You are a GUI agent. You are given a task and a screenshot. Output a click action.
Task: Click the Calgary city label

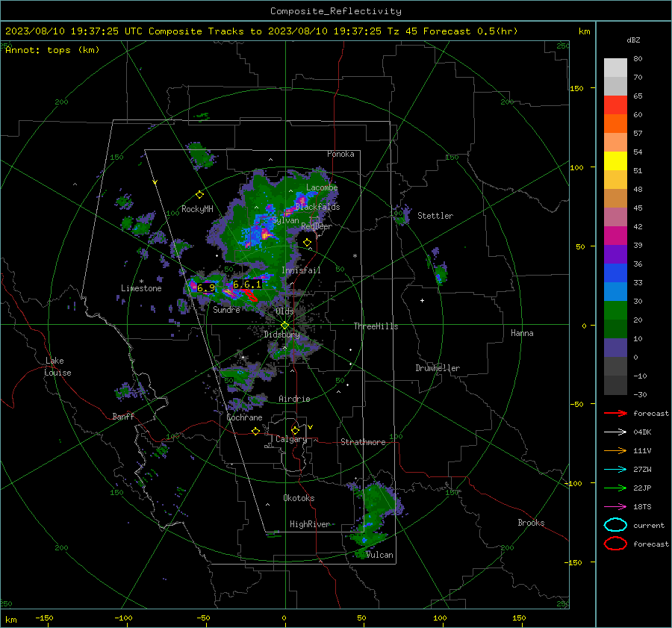coord(291,439)
